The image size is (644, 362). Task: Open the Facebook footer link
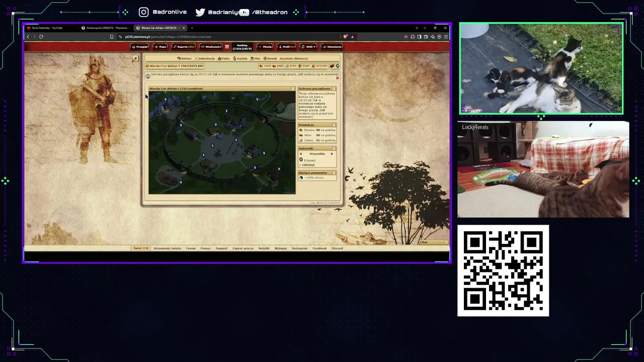(319, 248)
